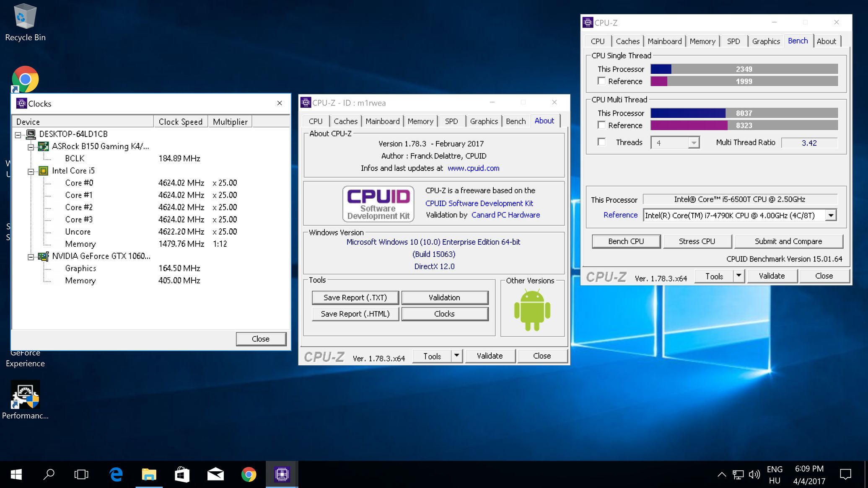Click the Clock Speed column header
868x488 pixels.
[181, 121]
